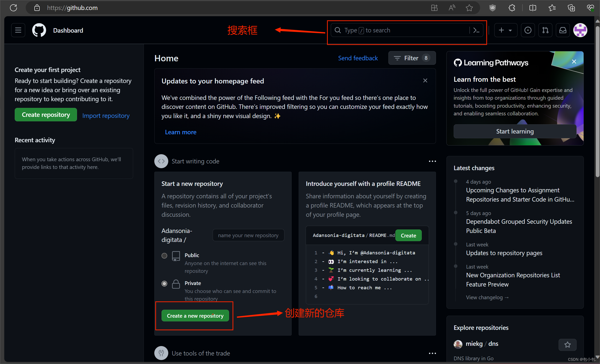This screenshot has height=364, width=600.
Task: Click the repository name input field
Action: (x=248, y=235)
